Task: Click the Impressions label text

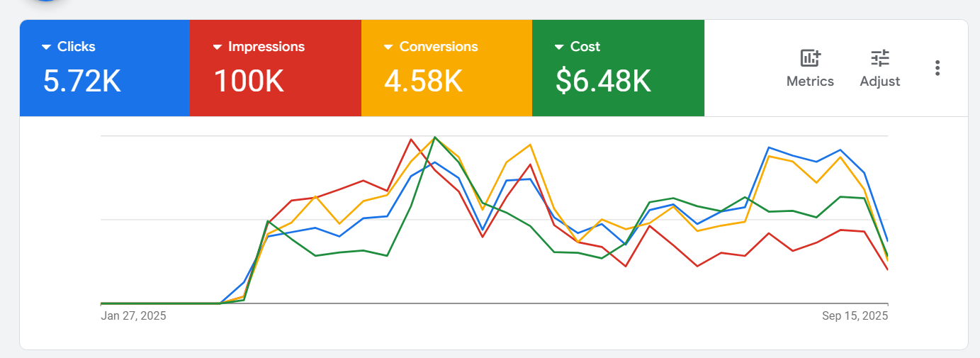Action: click(x=266, y=47)
